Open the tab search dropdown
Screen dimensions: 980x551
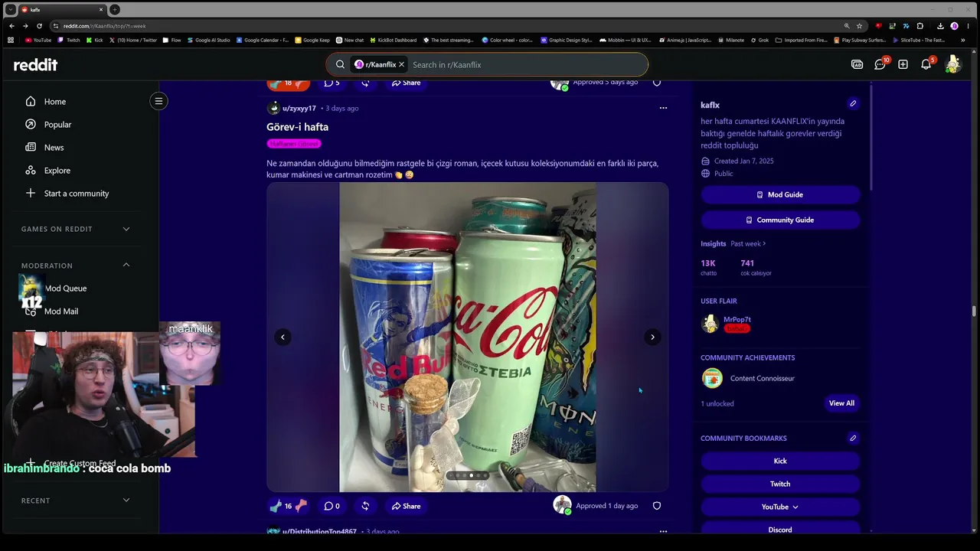10,9
